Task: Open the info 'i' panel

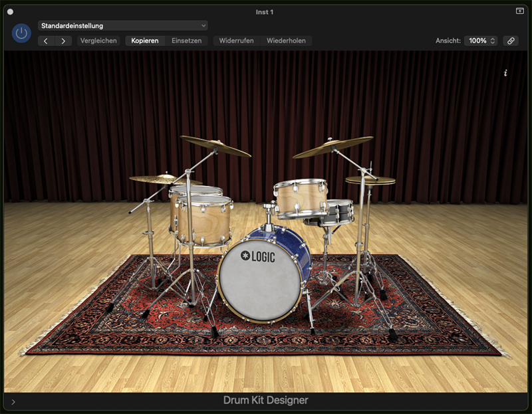Action: [x=505, y=73]
